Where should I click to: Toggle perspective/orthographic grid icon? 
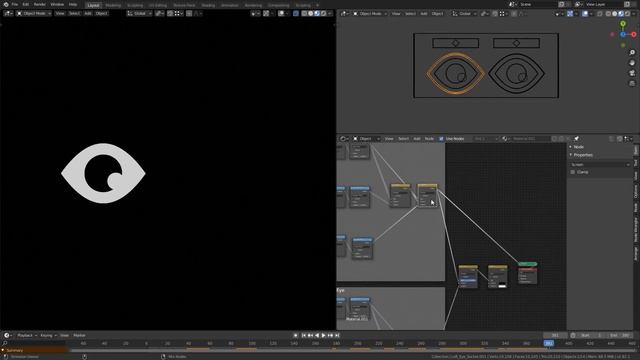point(632,83)
